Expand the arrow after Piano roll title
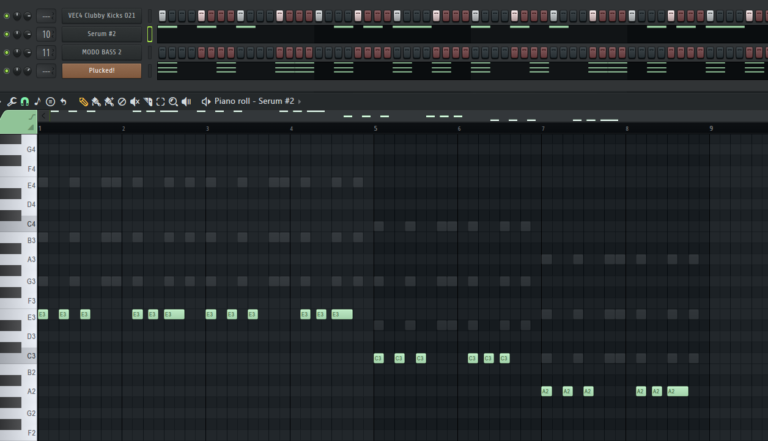 [299, 102]
